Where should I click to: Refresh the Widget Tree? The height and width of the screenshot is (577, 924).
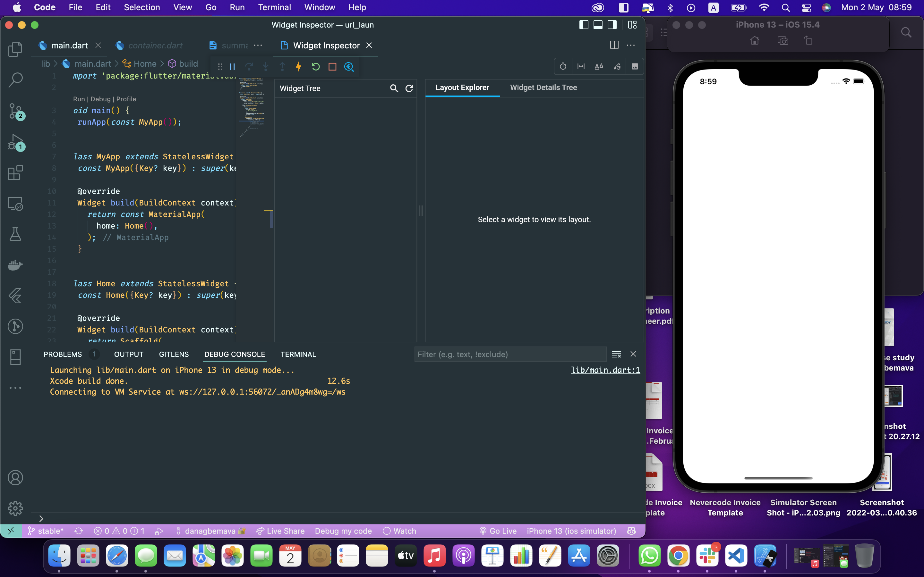(409, 88)
